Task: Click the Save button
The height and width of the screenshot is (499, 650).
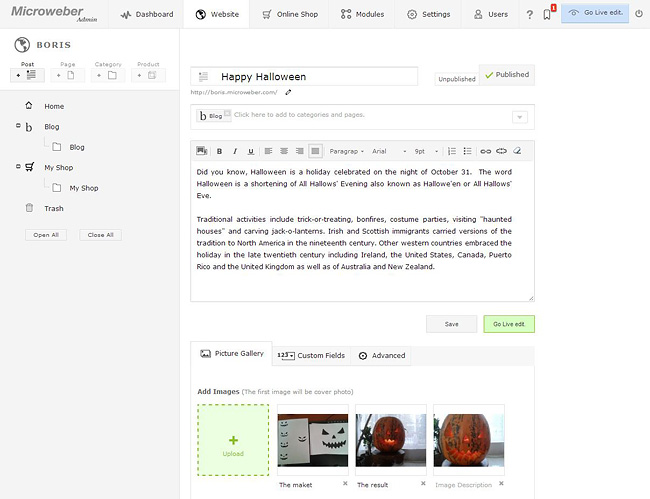Action: pyautogui.click(x=451, y=324)
